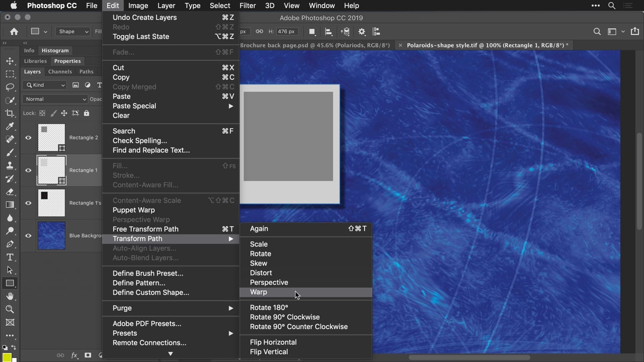Toggle lock image pixels
This screenshot has width=644, height=362.
53,113
